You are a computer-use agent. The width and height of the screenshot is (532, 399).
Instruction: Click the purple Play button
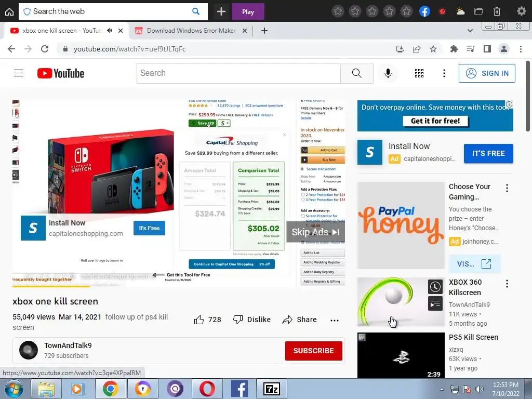248,11
